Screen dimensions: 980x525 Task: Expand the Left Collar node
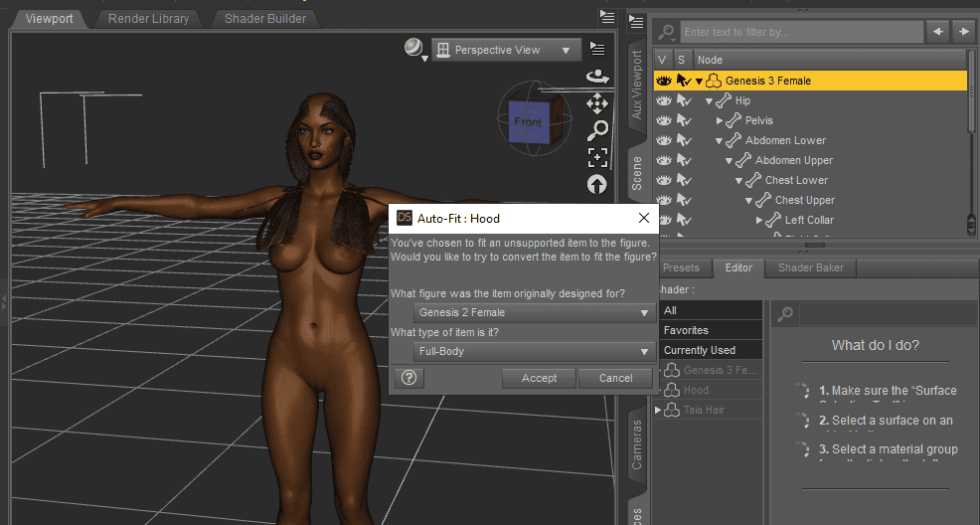758,220
